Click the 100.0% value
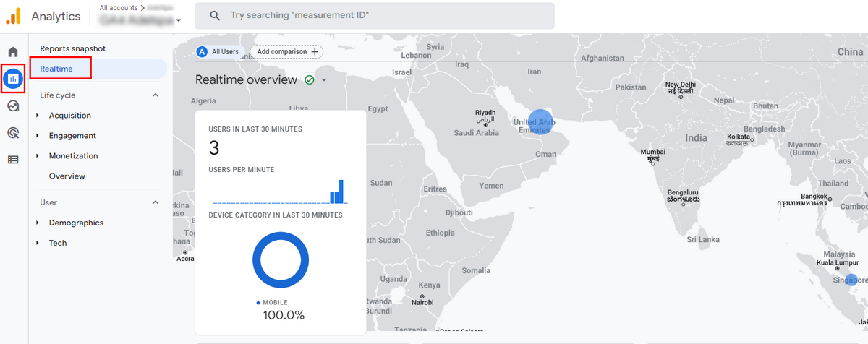868x344 pixels. click(x=284, y=316)
